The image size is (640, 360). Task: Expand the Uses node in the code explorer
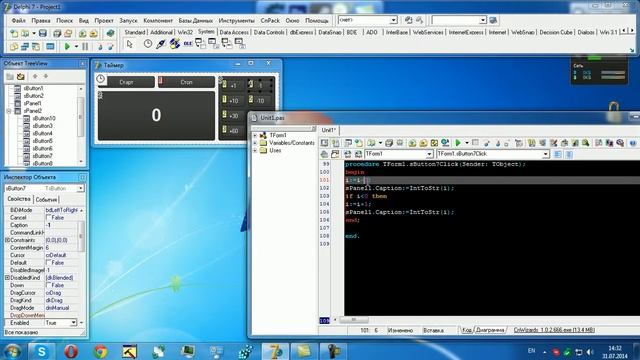[255, 150]
